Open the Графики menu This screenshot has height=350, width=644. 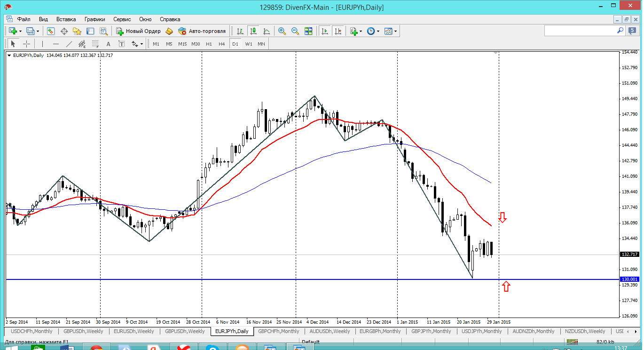coord(95,19)
